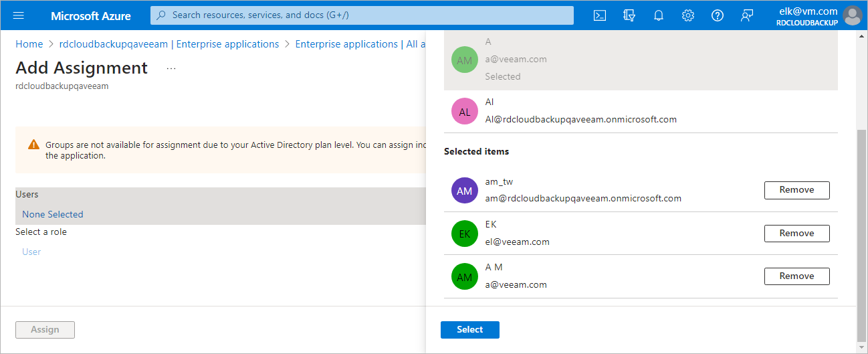The height and width of the screenshot is (354, 868).
Task: Click None Selected under Users
Action: point(53,215)
